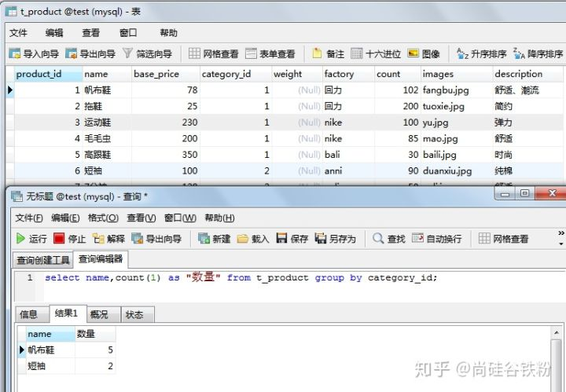Expand the query toolbar overflow chevron

pos(561,233)
